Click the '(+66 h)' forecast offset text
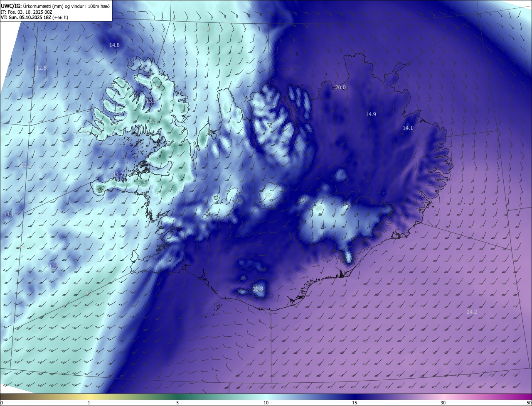 click(60, 17)
